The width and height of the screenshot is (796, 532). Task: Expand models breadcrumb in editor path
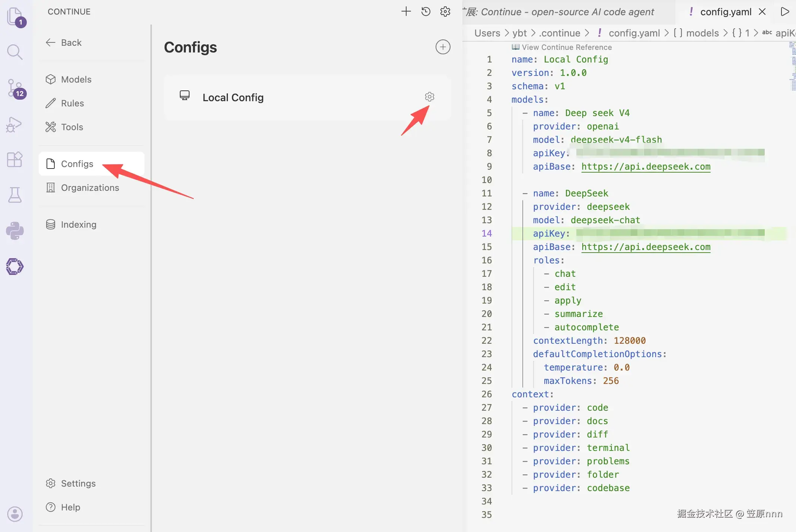click(702, 33)
